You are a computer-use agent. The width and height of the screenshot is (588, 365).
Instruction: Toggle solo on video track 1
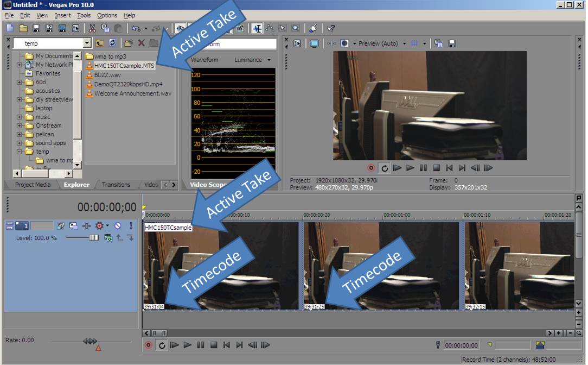pyautogui.click(x=131, y=225)
